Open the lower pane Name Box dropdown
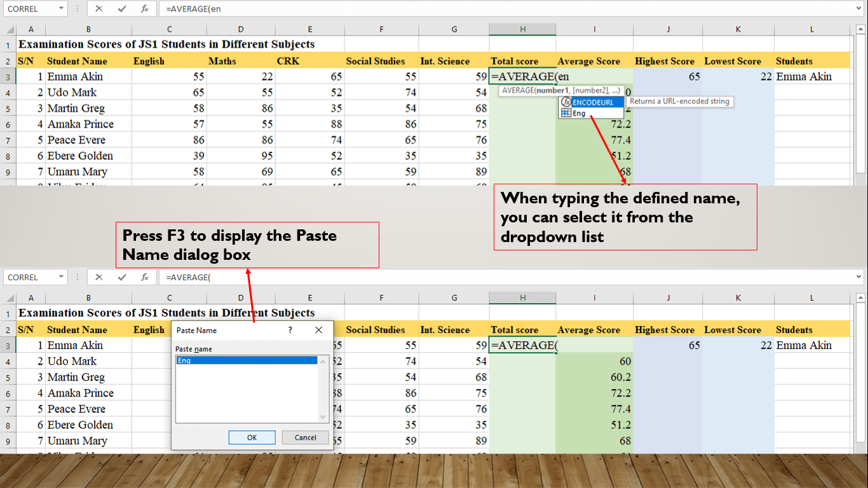Image resolution: width=868 pixels, height=488 pixels. 62,277
